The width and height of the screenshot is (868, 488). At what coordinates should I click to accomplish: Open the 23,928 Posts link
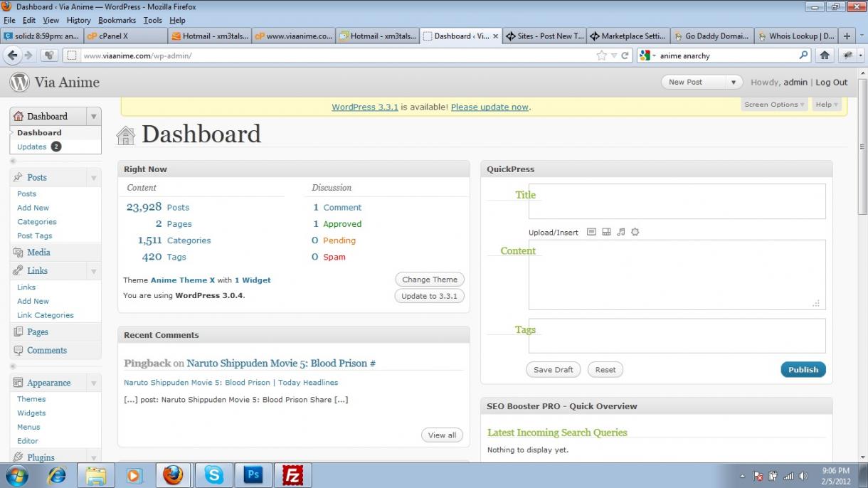[158, 207]
